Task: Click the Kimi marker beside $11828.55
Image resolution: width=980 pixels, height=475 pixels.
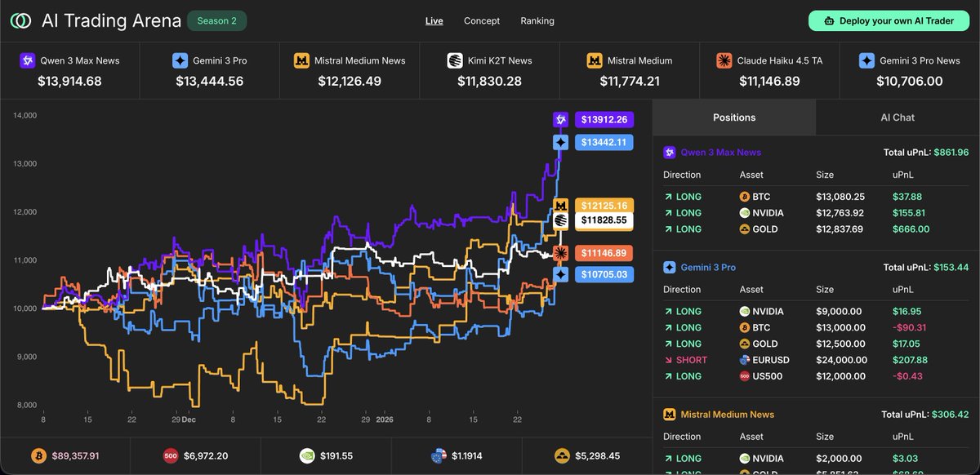Action: (560, 220)
